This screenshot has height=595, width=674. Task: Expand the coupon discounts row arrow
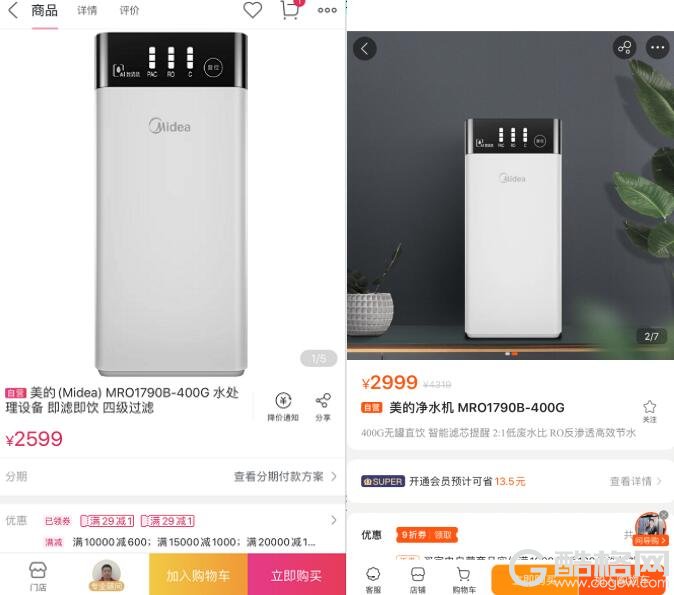coord(334,520)
